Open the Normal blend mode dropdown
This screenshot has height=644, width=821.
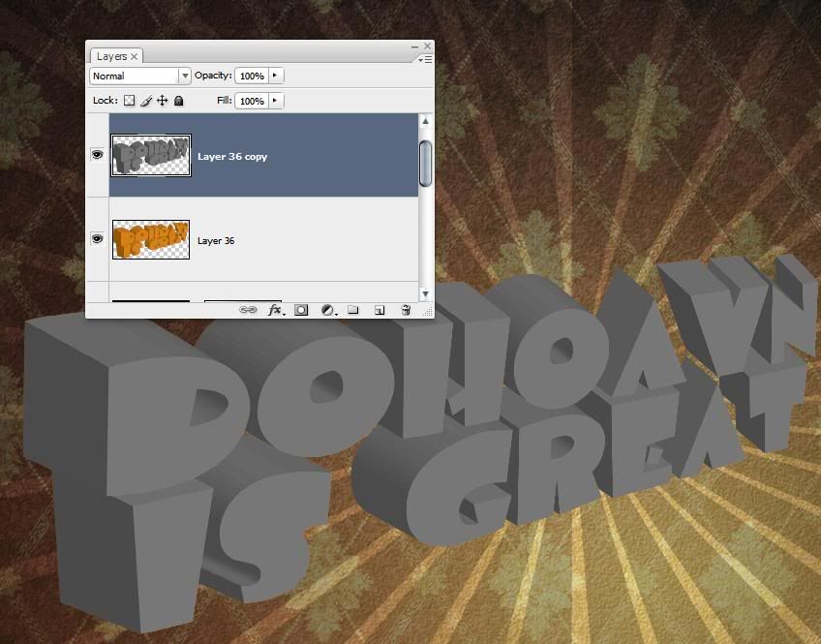[139, 76]
